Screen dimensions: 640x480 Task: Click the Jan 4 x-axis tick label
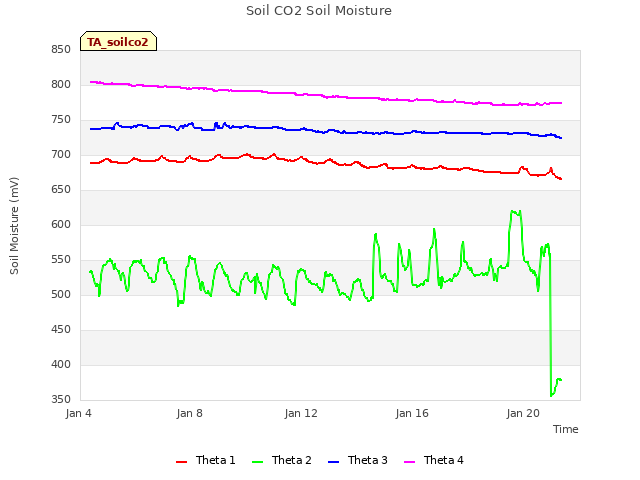(x=78, y=413)
